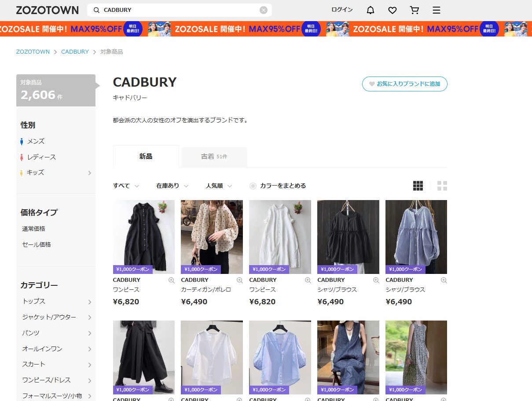
Task: Open the 人気順 sort dropdown
Action: point(219,186)
